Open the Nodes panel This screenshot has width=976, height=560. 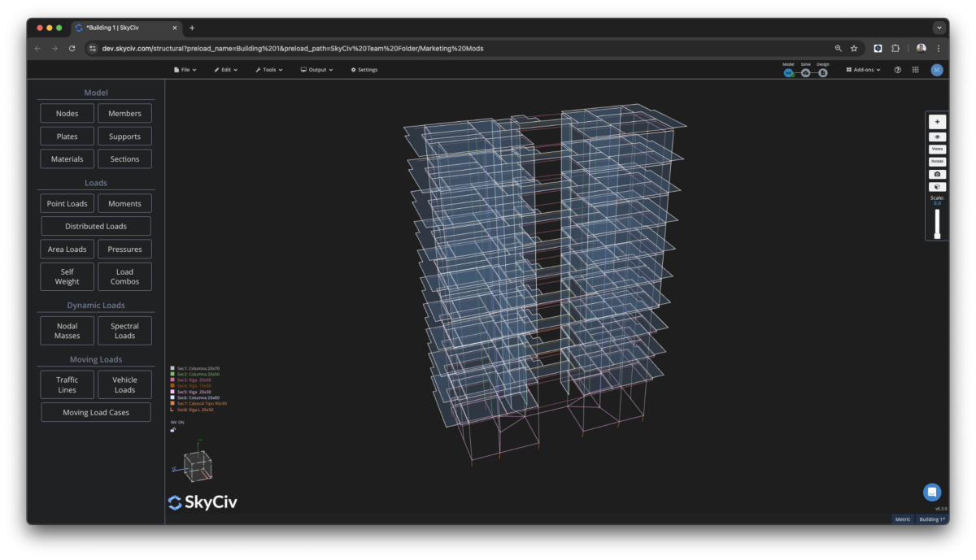coord(66,113)
